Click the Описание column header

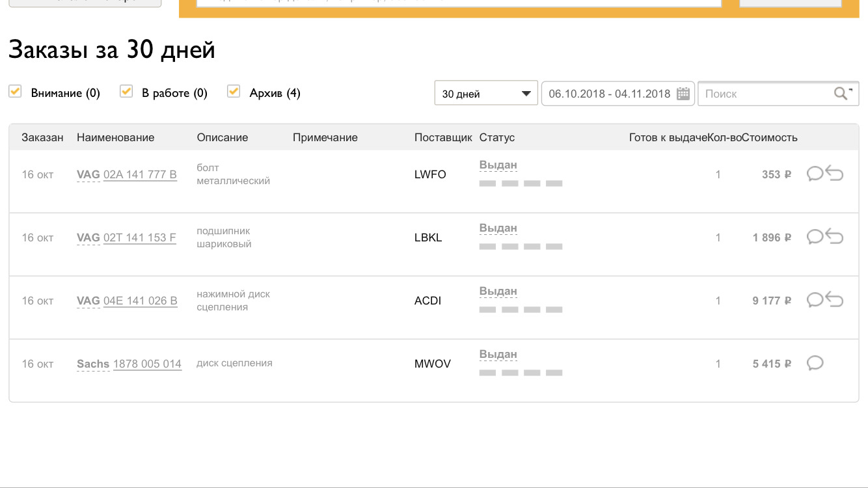click(223, 137)
